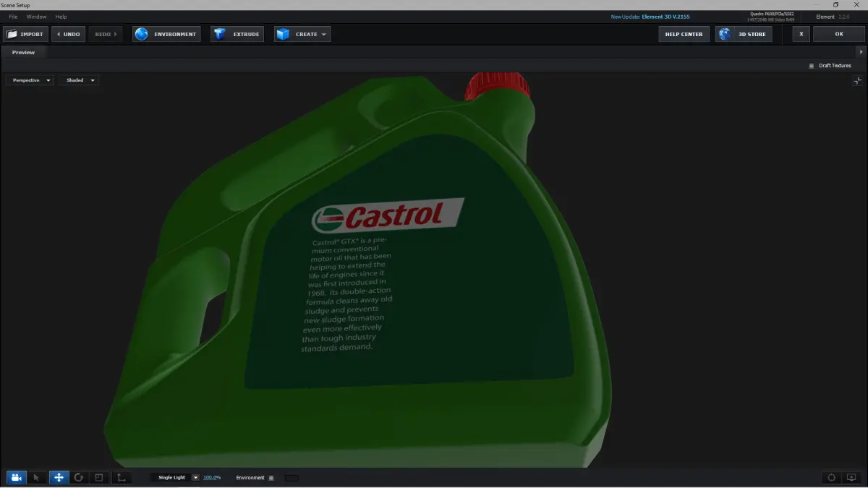The width and height of the screenshot is (868, 488).
Task: Open the 3D Store
Action: pyautogui.click(x=744, y=34)
